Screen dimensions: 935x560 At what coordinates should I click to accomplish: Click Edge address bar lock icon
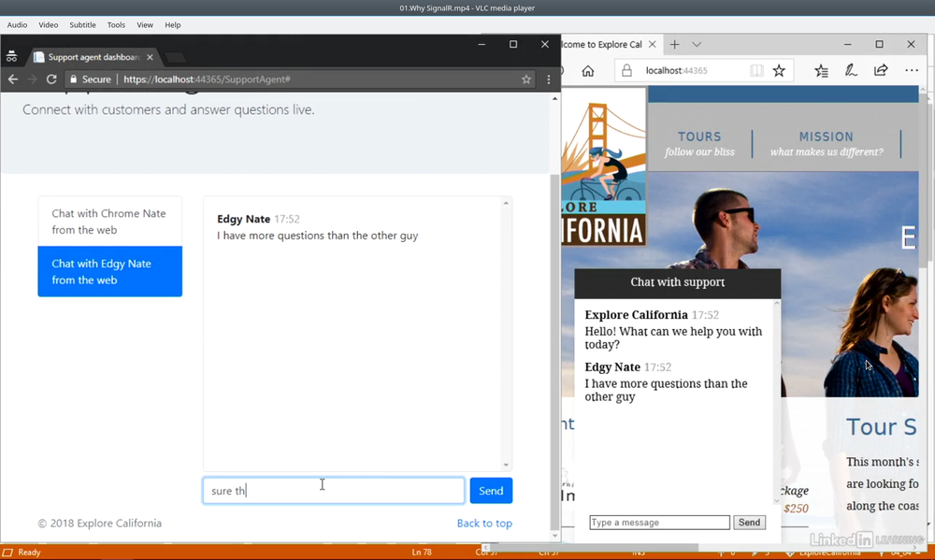click(x=626, y=70)
